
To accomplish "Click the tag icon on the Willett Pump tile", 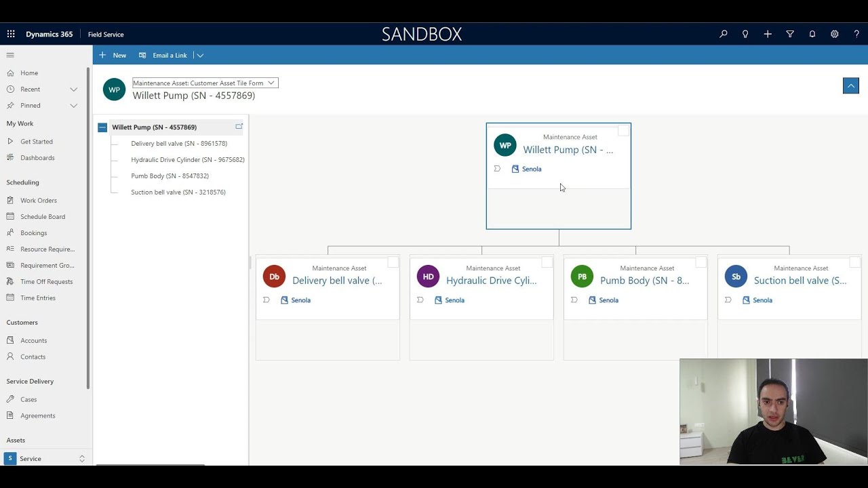I will (x=497, y=169).
